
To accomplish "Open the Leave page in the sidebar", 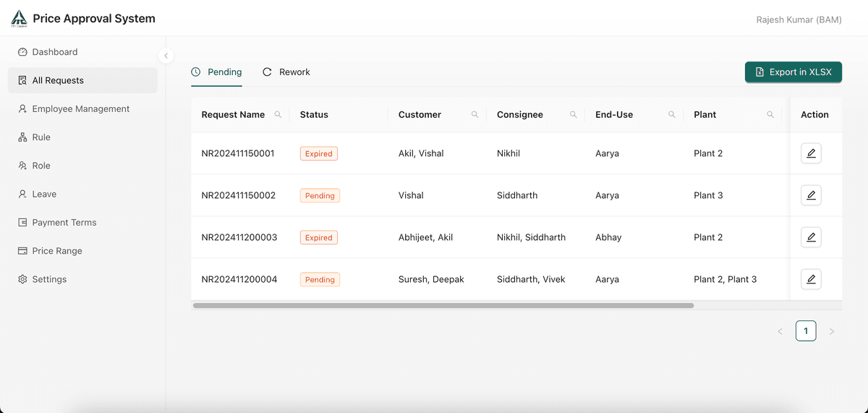I will (82, 194).
